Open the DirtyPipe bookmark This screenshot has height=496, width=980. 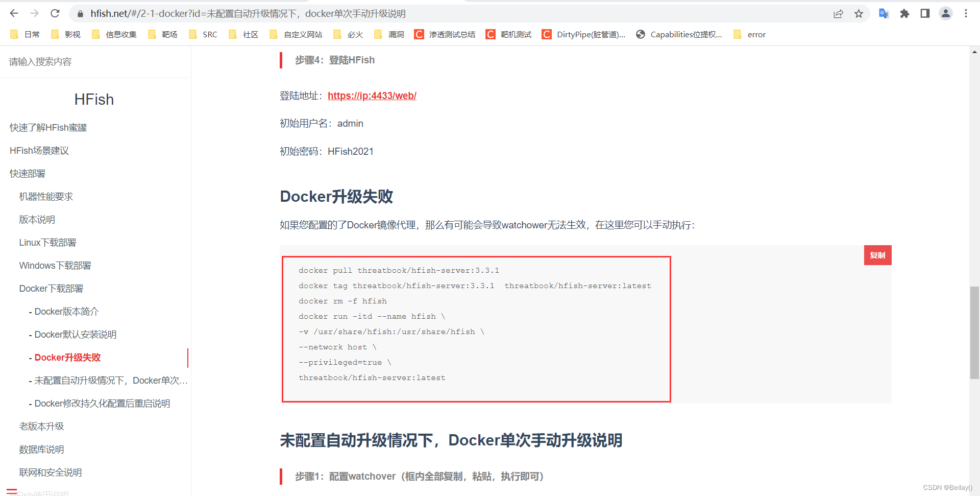[583, 34]
